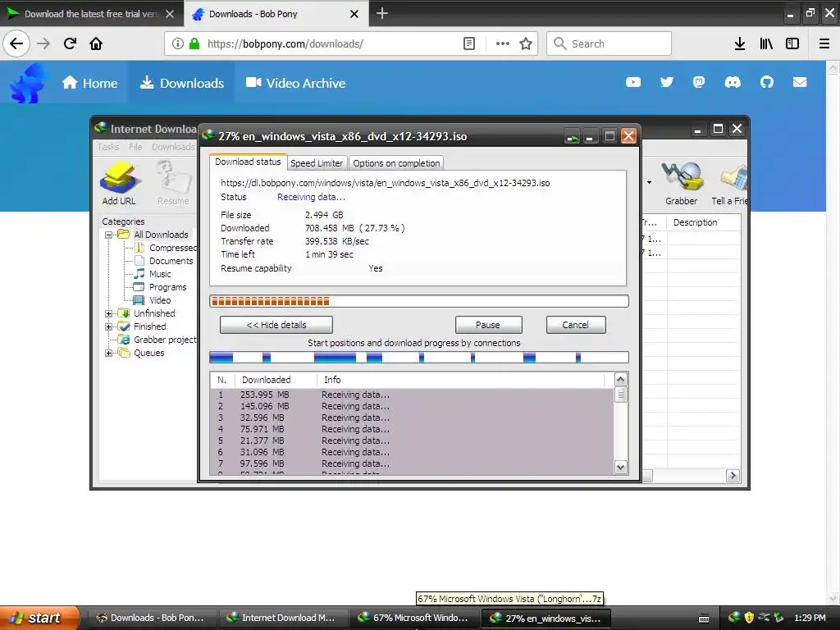Click the Pause button
The image size is (840, 630).
coord(488,325)
